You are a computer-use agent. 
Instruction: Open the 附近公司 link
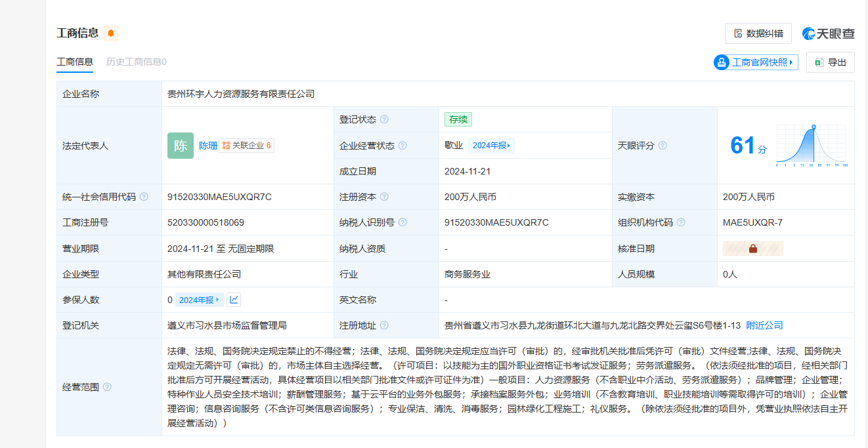click(764, 325)
